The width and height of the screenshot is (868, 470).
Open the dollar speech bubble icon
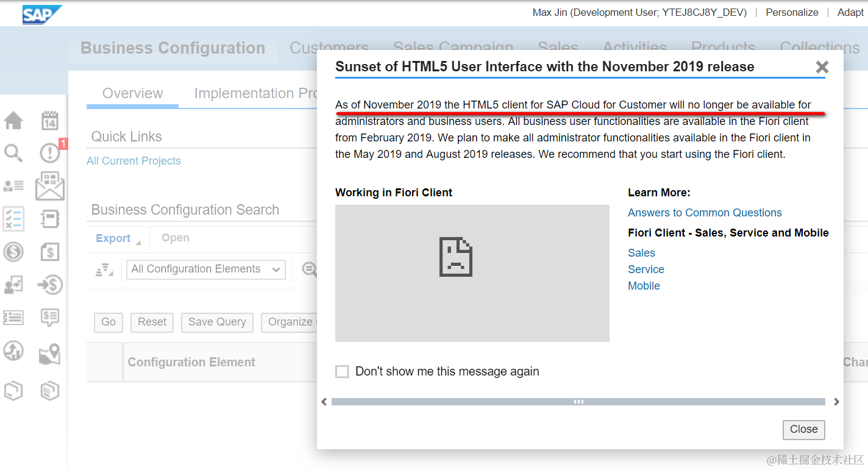coord(50,317)
